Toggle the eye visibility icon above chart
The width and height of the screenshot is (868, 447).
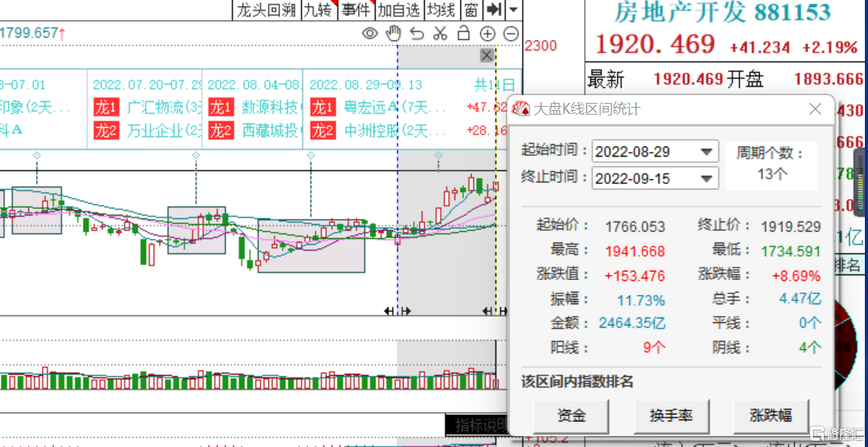(370, 34)
